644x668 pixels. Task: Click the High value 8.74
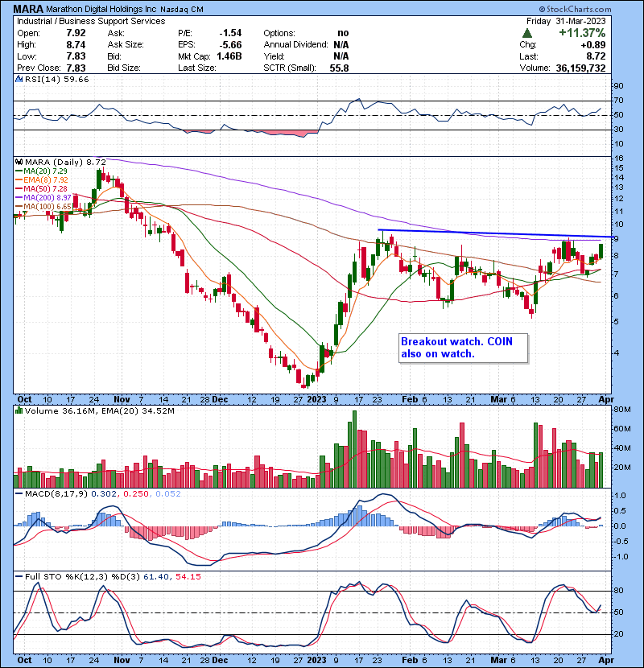(76, 45)
